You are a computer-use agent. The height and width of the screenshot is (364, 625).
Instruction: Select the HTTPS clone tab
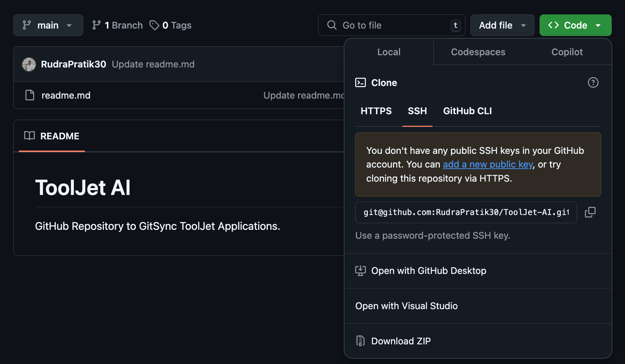pyautogui.click(x=376, y=111)
